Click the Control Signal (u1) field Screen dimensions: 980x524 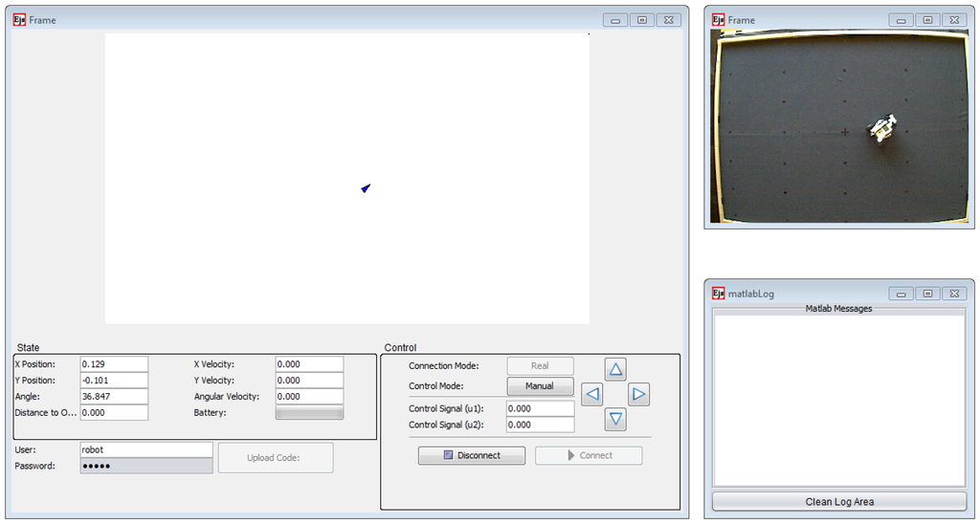(x=540, y=408)
